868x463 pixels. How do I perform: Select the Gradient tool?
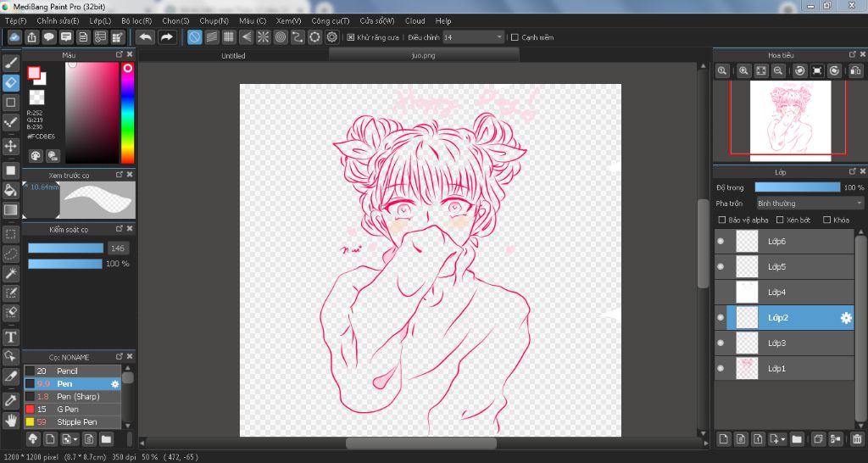point(11,210)
